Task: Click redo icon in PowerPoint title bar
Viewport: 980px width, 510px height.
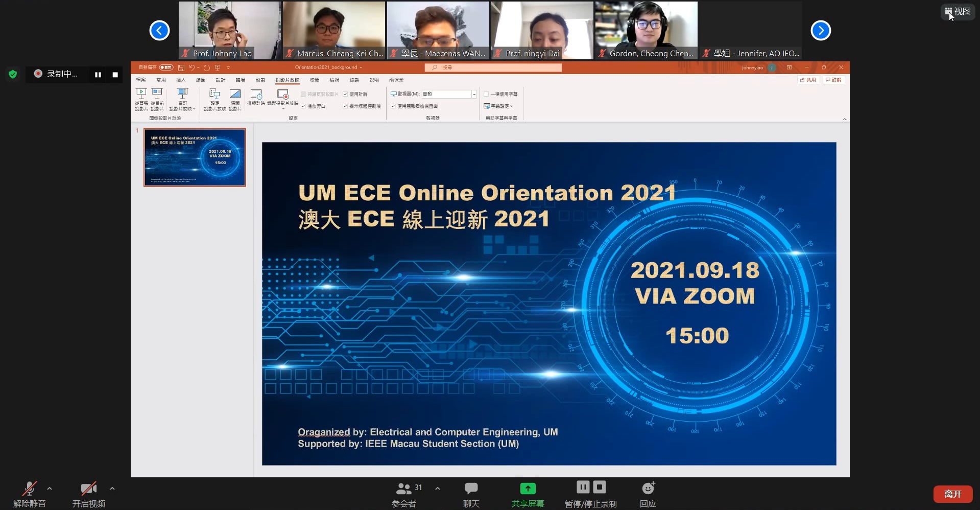Action: [206, 67]
